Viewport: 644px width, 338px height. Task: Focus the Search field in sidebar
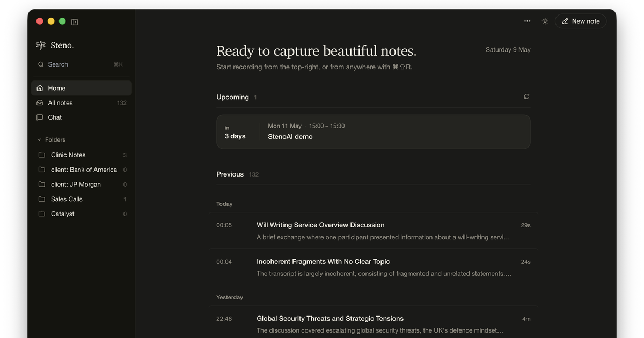pos(80,64)
